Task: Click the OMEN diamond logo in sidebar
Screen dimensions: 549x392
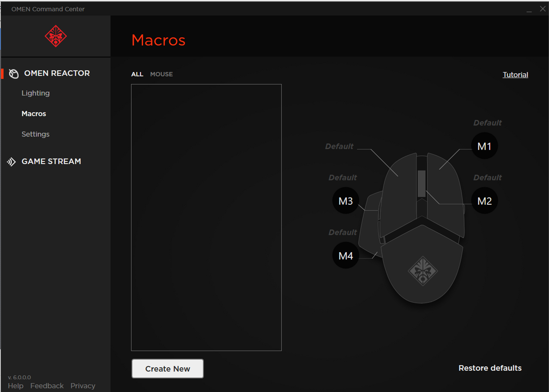Action: click(56, 36)
